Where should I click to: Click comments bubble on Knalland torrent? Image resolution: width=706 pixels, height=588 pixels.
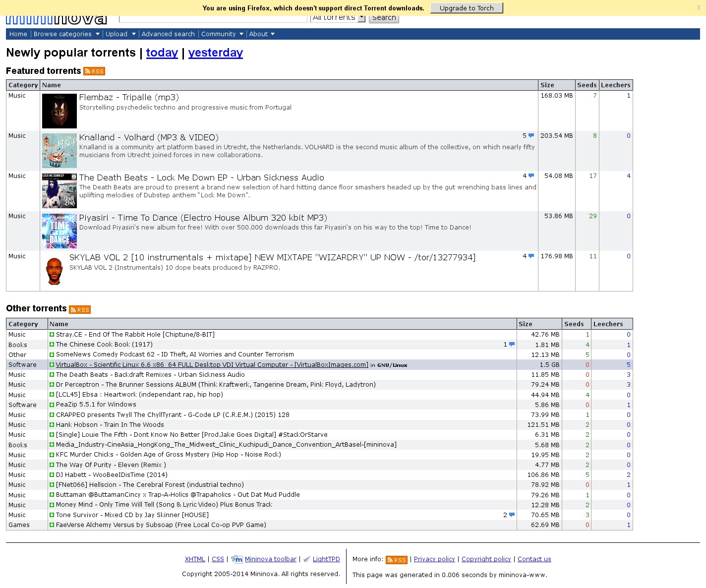pos(531,136)
